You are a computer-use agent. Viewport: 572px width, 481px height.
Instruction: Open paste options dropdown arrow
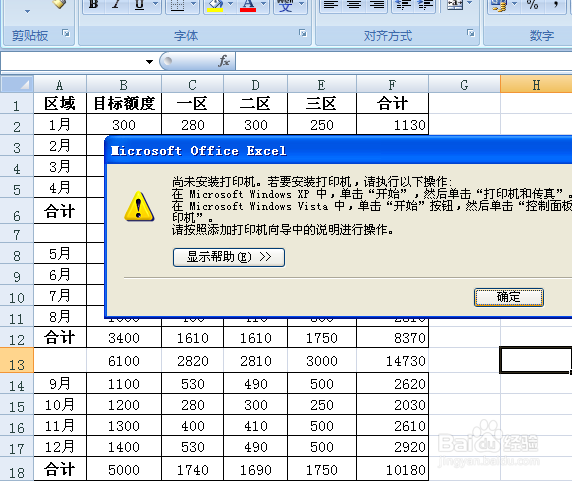(x=27, y=11)
